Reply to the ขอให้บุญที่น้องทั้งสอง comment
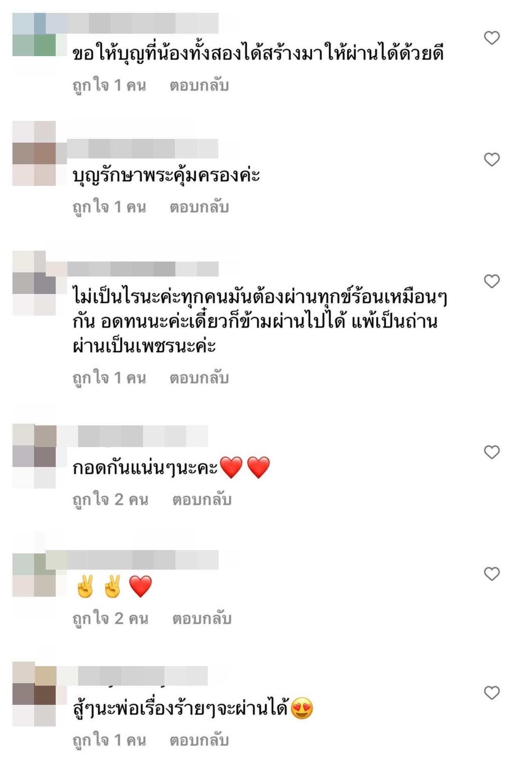Viewport: 532px width, 773px height. click(x=199, y=85)
